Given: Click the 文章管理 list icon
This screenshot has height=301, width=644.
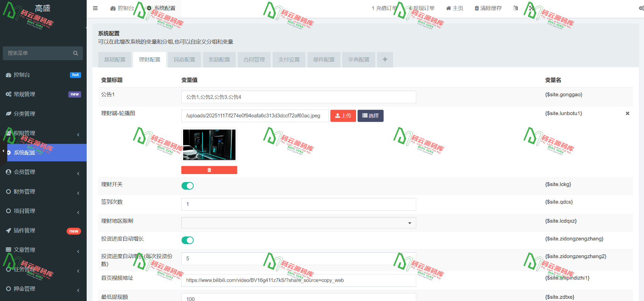Looking at the screenshot, I should (x=8, y=250).
